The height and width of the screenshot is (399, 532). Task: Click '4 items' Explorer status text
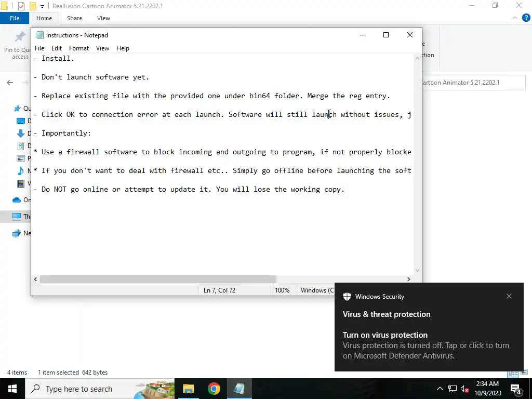tap(17, 373)
